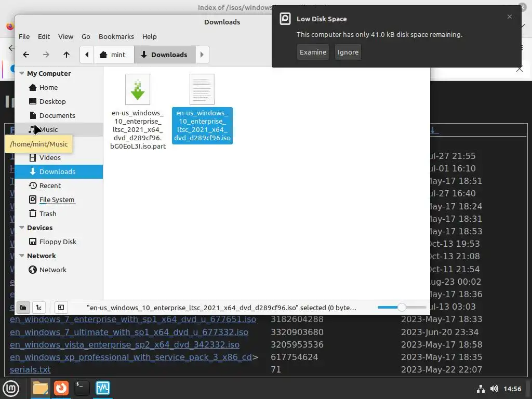This screenshot has height=399, width=532.
Task: Open the Bookmarks menu
Action: pos(116,37)
